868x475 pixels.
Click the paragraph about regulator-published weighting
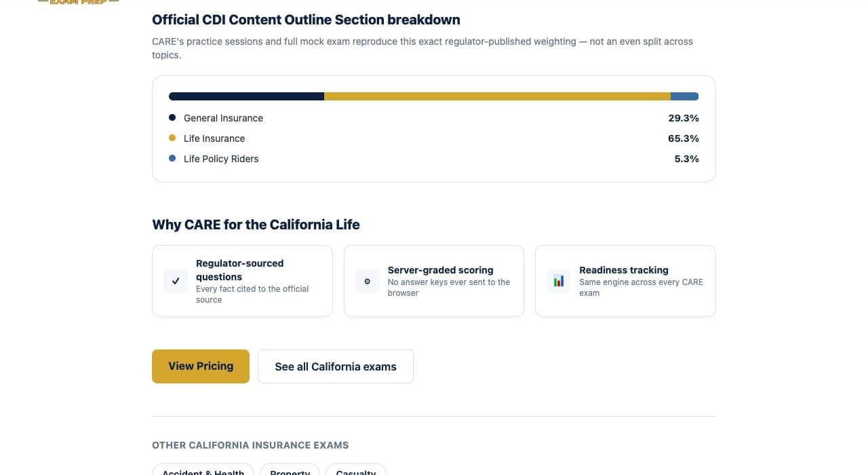click(422, 48)
